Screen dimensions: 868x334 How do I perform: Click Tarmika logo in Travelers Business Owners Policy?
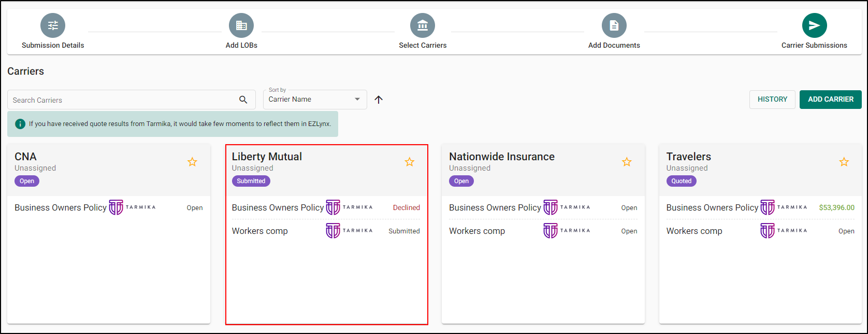click(784, 207)
